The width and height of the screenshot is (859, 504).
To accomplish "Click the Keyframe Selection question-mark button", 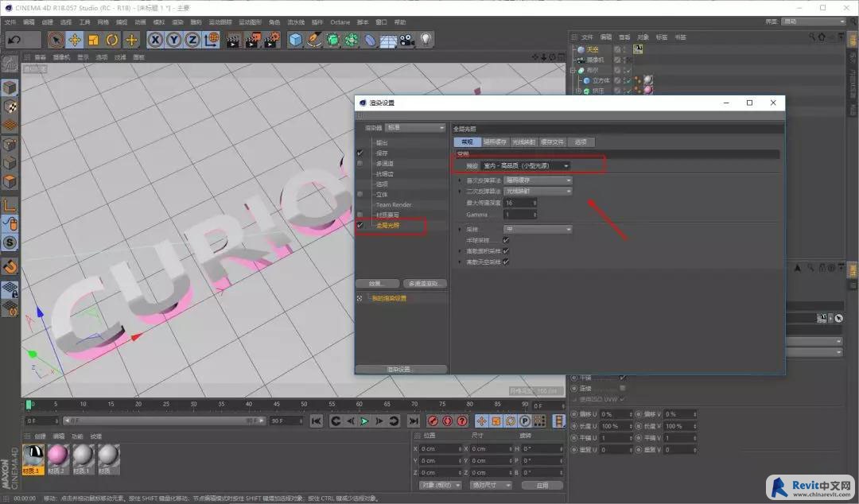I will tap(462, 421).
